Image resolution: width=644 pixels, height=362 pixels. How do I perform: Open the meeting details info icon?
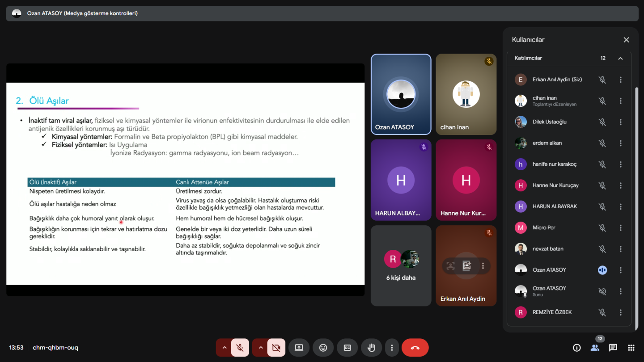coord(576,348)
